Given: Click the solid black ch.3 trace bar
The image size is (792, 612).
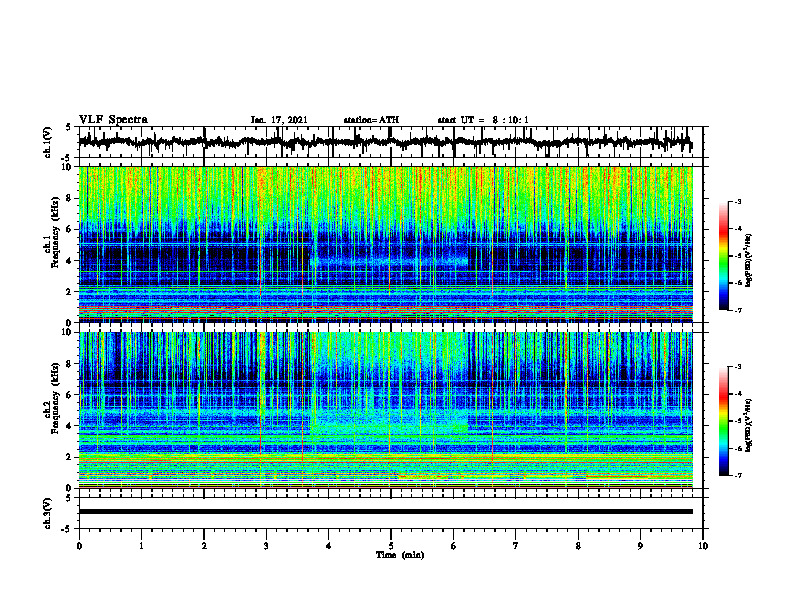Looking at the screenshot, I should click(x=385, y=512).
